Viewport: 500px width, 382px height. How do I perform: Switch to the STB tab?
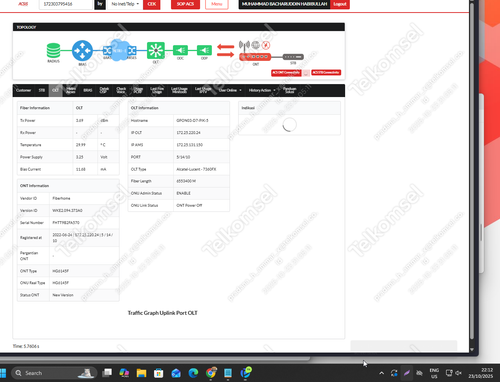(42, 90)
